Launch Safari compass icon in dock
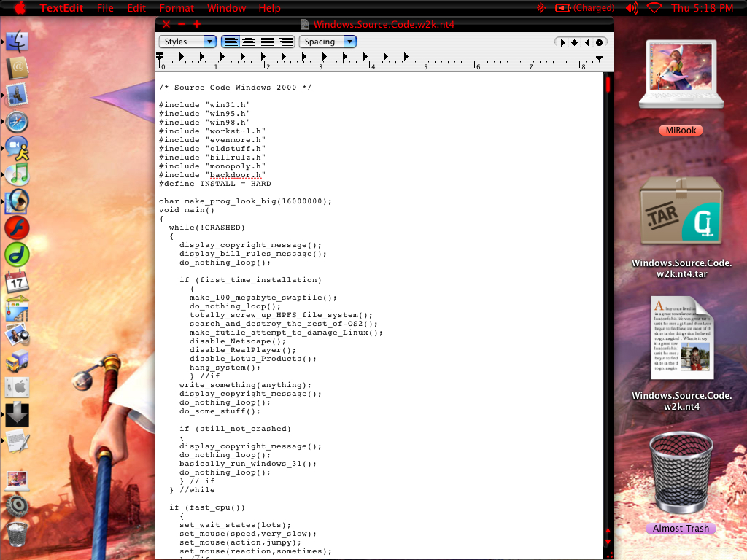This screenshot has height=560, width=747. (x=18, y=122)
